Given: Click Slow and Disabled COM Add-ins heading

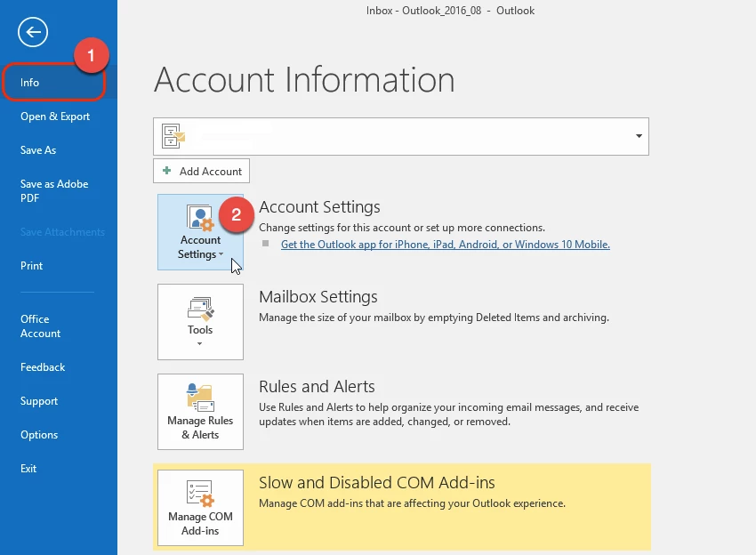Looking at the screenshot, I should [x=377, y=482].
